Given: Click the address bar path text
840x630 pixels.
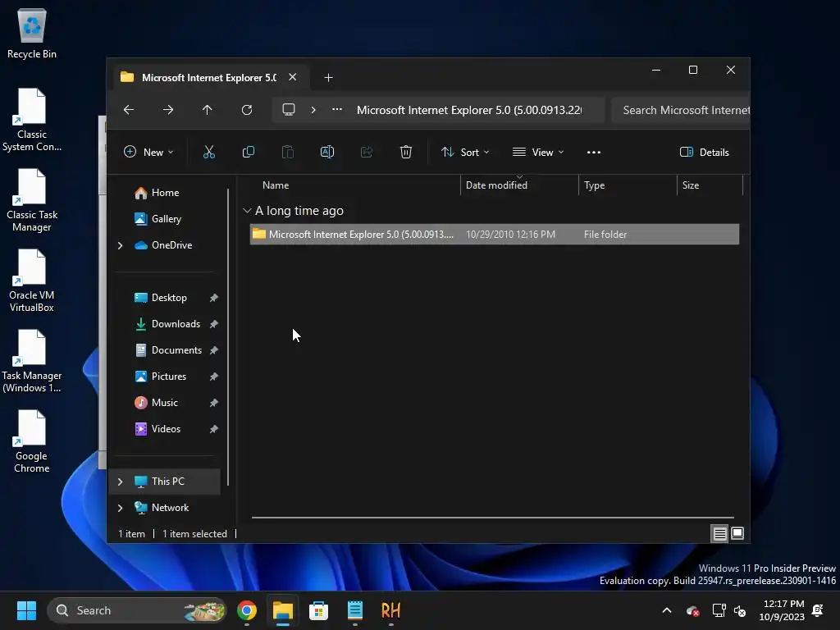Looking at the screenshot, I should pos(469,110).
